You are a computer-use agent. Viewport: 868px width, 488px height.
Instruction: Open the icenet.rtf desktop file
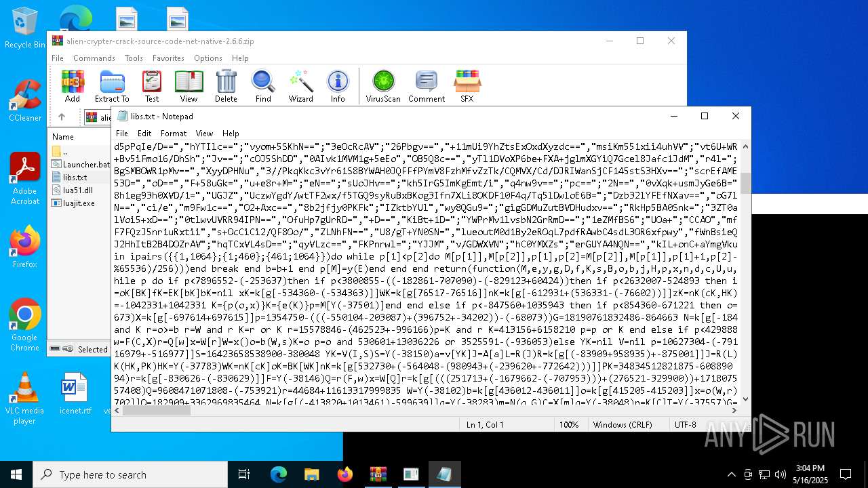tap(75, 393)
